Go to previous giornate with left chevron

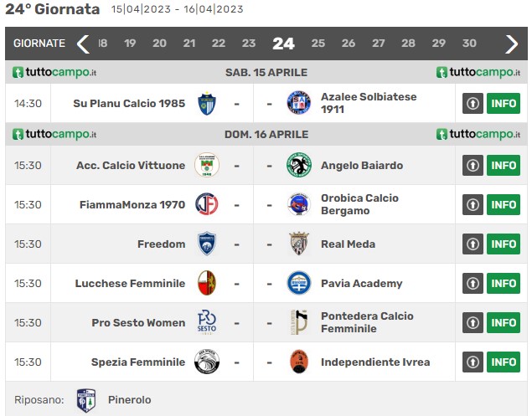click(x=83, y=44)
